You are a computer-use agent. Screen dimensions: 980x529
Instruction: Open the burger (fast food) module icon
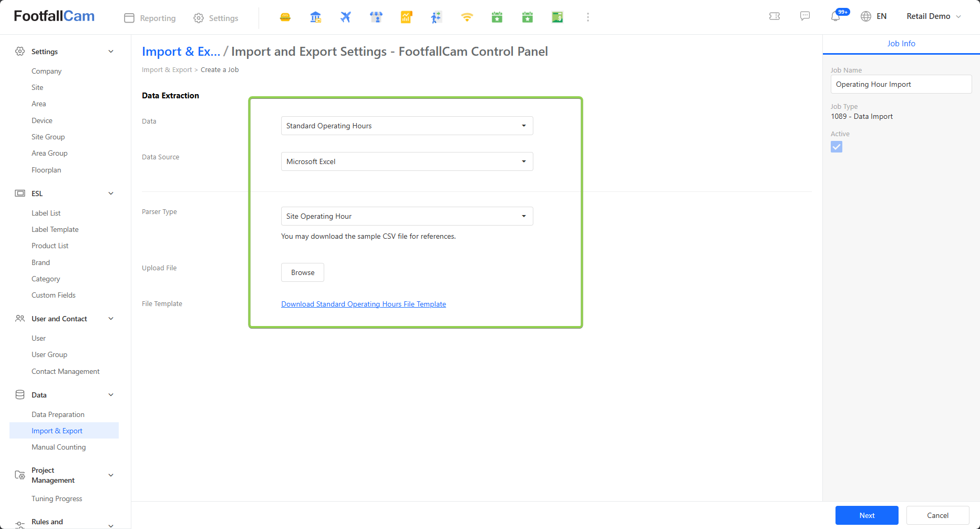[x=285, y=17]
